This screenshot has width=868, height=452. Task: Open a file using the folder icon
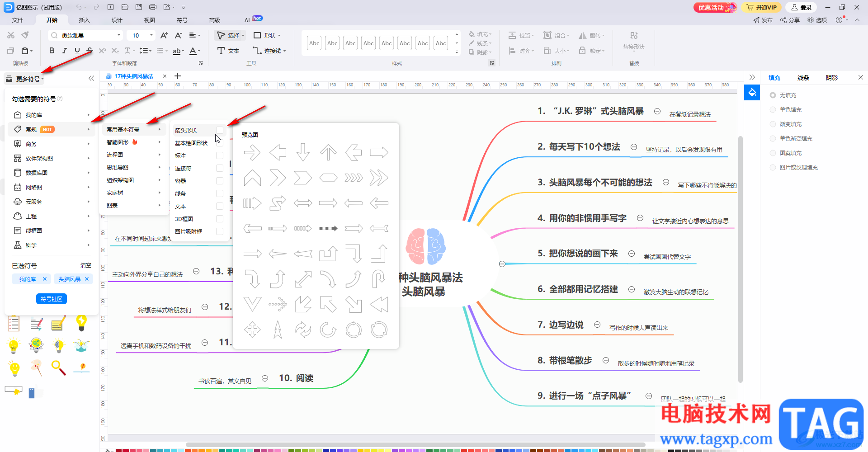tap(125, 7)
